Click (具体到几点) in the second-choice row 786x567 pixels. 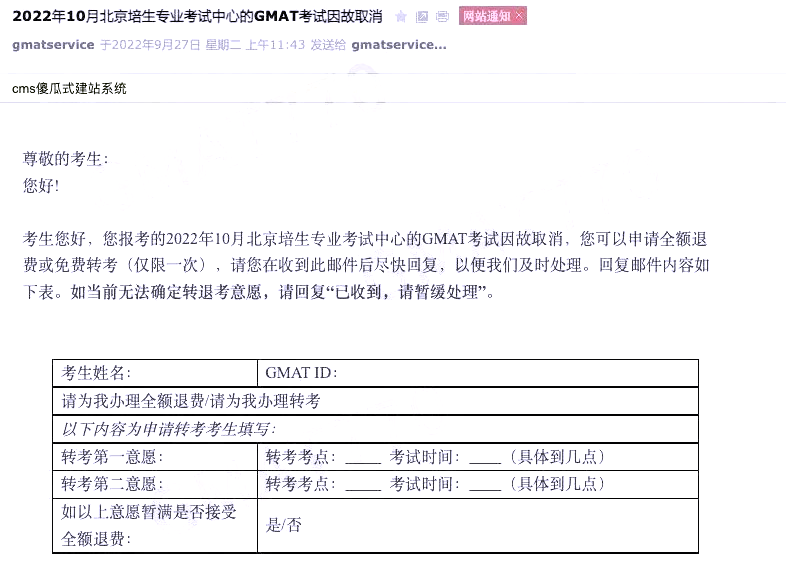click(x=557, y=484)
